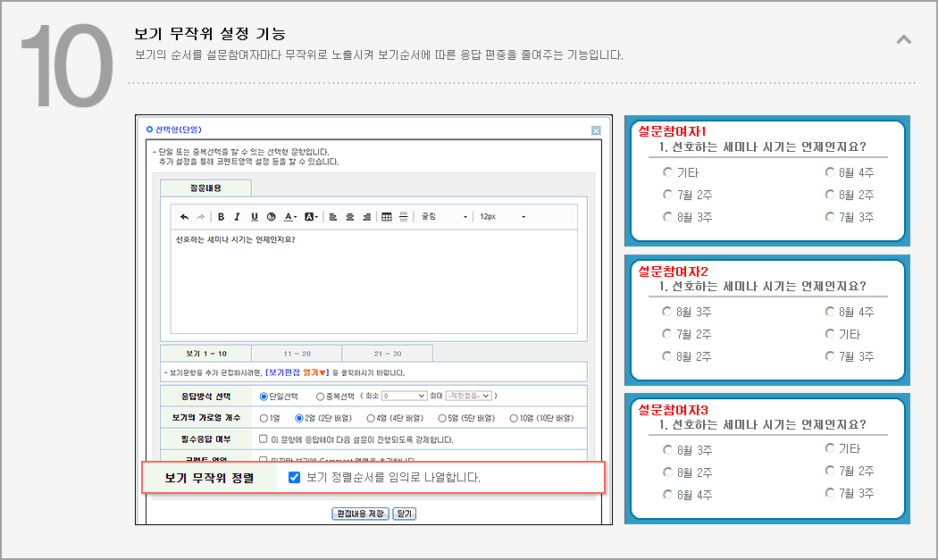Viewport: 938px width, 560px height.
Task: Underline the selected question text
Action: [x=254, y=217]
